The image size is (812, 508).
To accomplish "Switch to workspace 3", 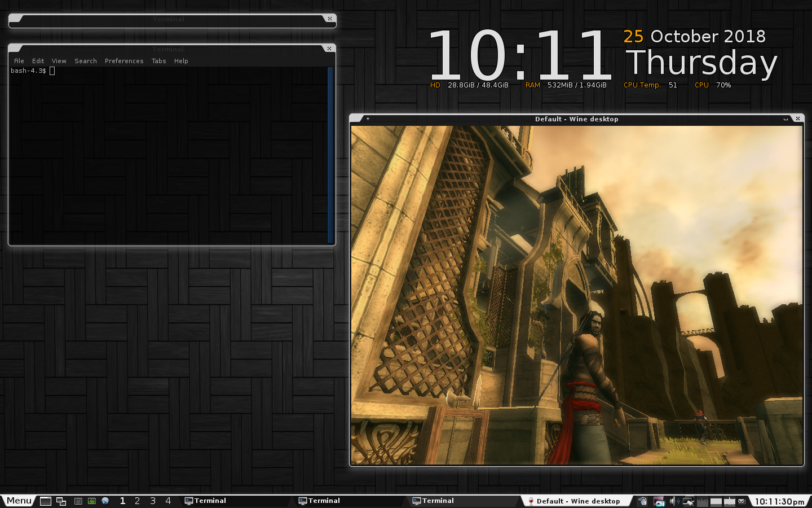I will (153, 501).
